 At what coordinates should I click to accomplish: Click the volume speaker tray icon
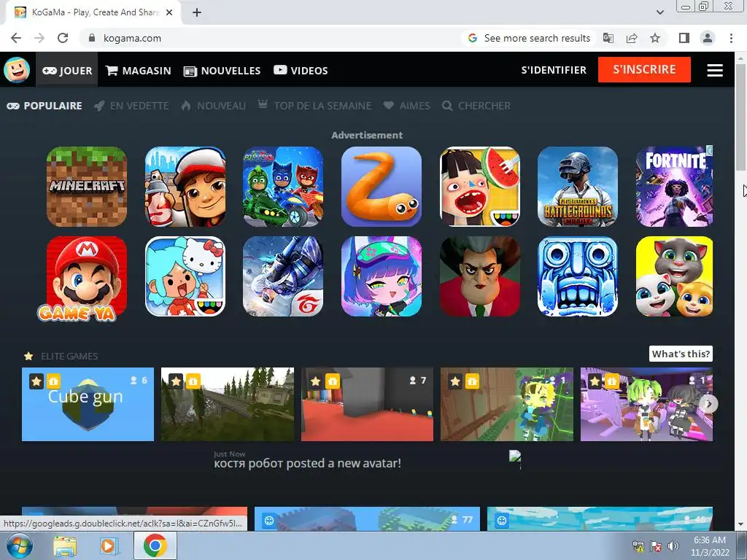coord(673,546)
